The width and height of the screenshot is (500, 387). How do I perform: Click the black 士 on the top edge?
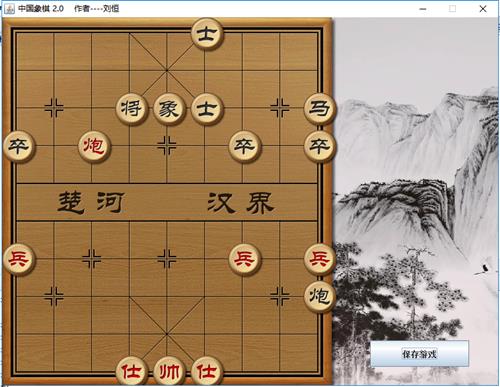coord(207,34)
